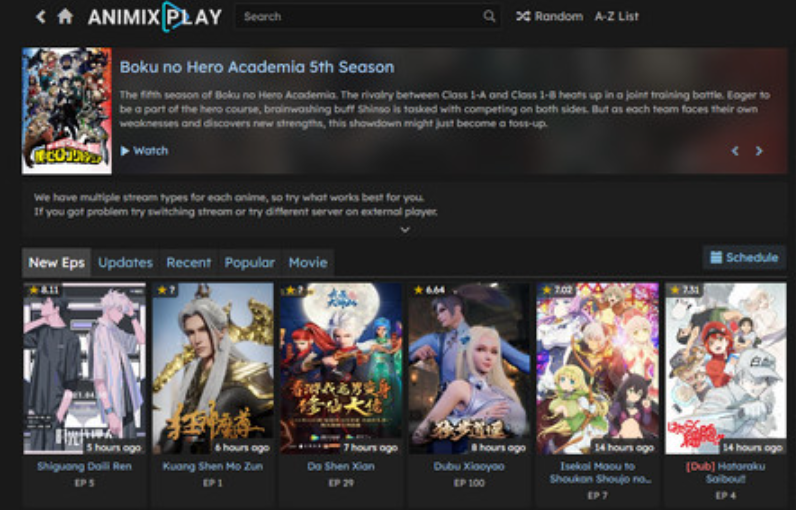Go to the home icon
The width and height of the screenshot is (796, 510).
[65, 16]
